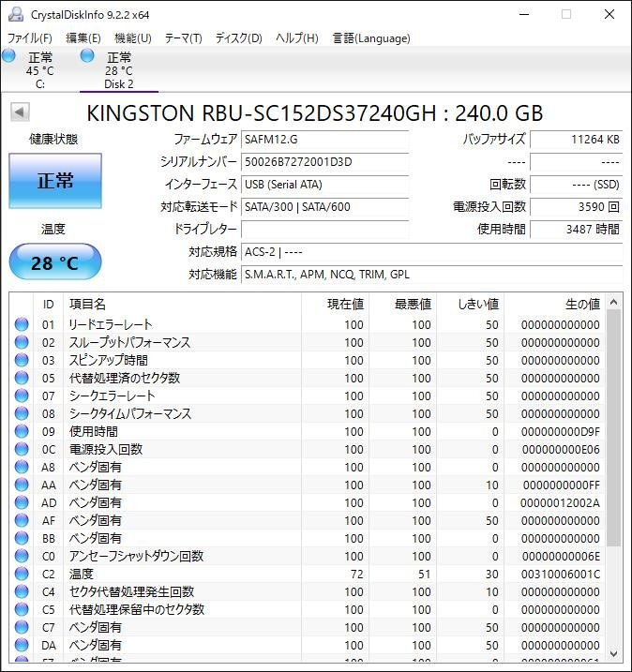Click the status icon for ID 08 row
The height and width of the screenshot is (672, 632).
click(22, 413)
